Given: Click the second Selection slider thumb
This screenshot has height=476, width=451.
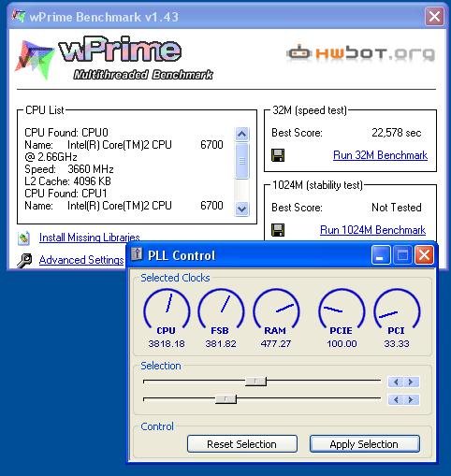Looking at the screenshot, I should [x=225, y=399].
